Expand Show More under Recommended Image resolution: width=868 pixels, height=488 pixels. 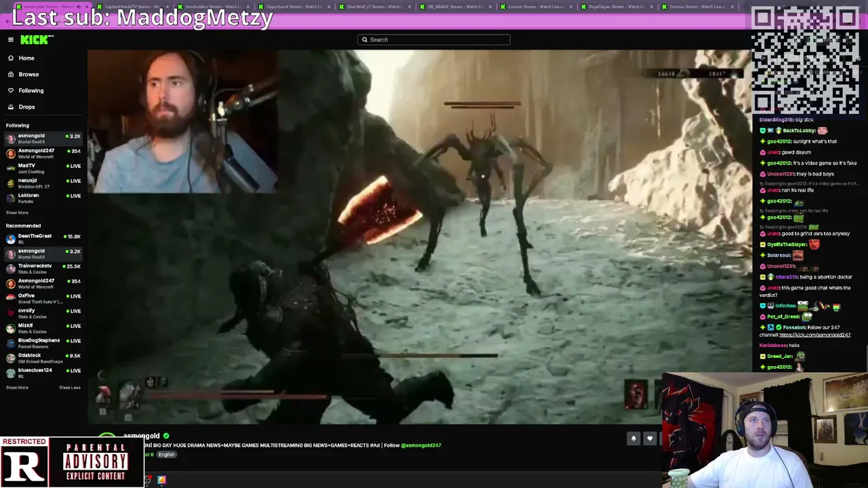tap(17, 388)
